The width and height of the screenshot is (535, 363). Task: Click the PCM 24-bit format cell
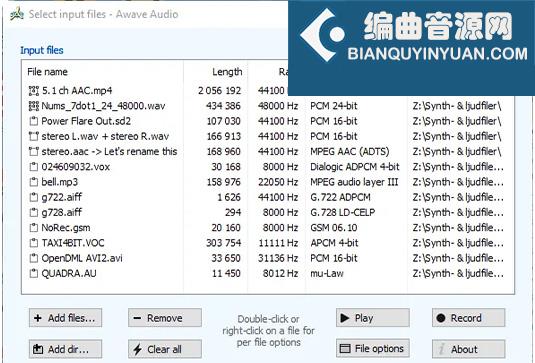(x=334, y=106)
